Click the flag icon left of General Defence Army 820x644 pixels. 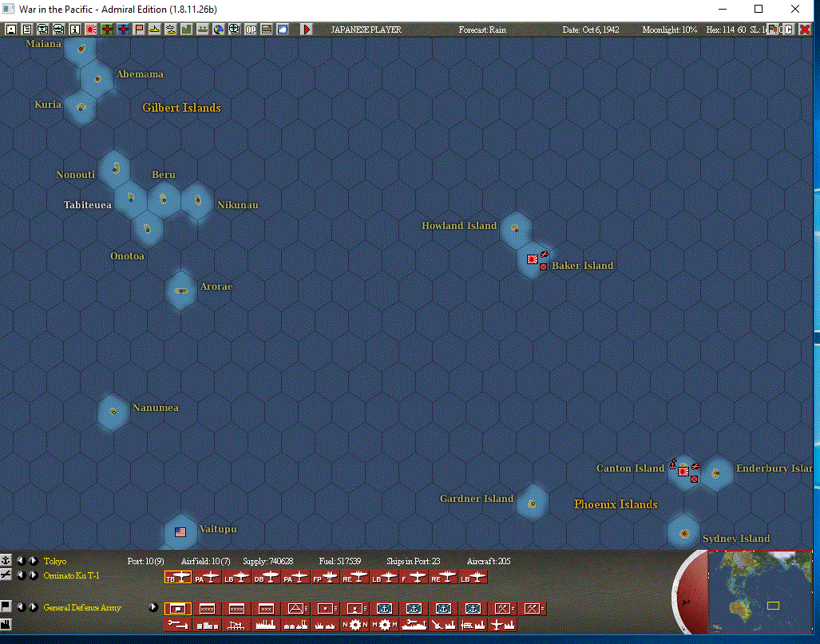pos(6,606)
